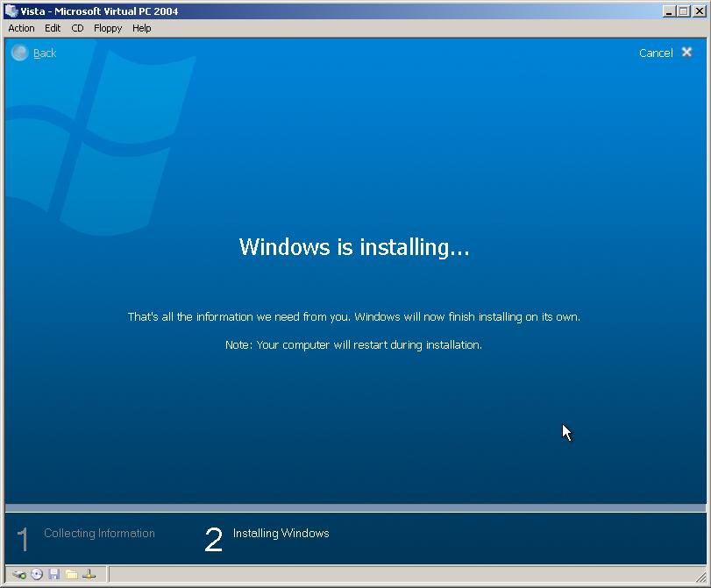The width and height of the screenshot is (711, 588).
Task: Open the Help menu
Action: click(141, 28)
